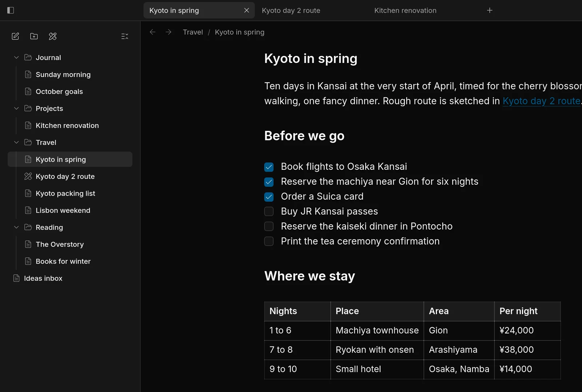Open the Kyoto day 2 route link in text
The height and width of the screenshot is (392, 582).
pos(541,101)
